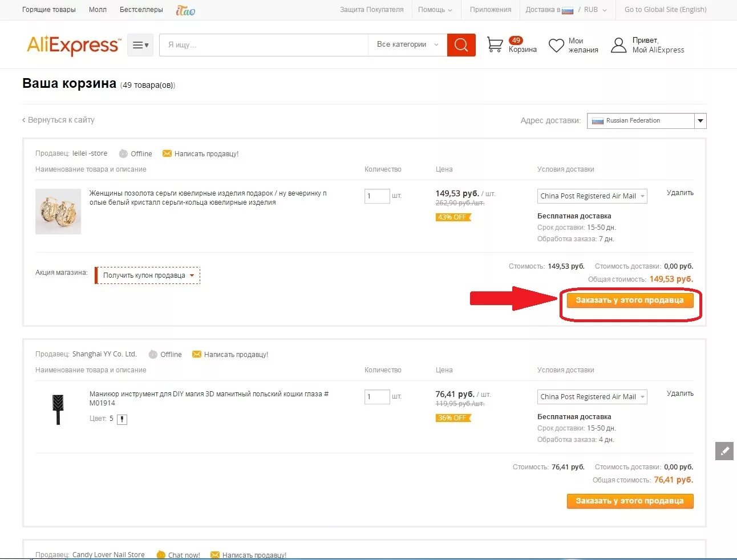Click the Я ищу search field

(264, 45)
